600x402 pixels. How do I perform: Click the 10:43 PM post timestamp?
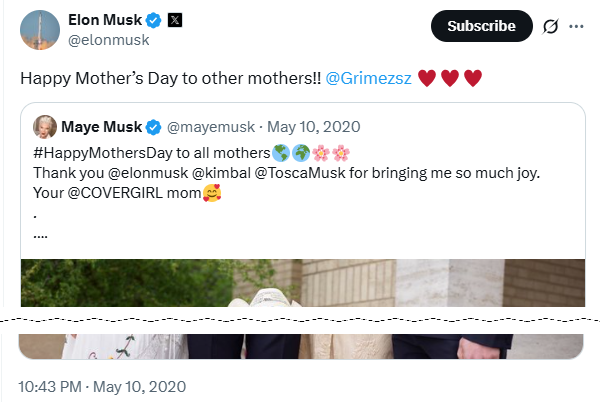coord(101,386)
